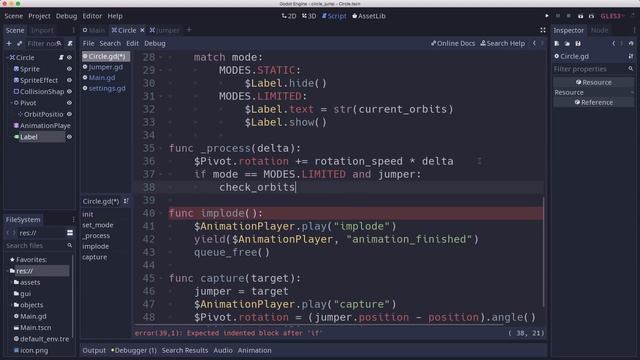
Task: Fold _process function at line 35
Action: [161, 148]
